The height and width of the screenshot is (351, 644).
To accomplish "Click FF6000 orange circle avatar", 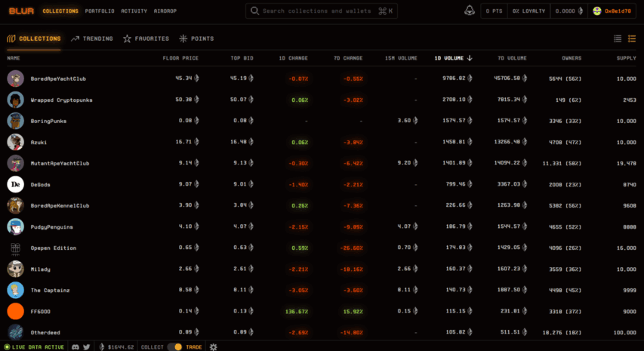I will [16, 311].
